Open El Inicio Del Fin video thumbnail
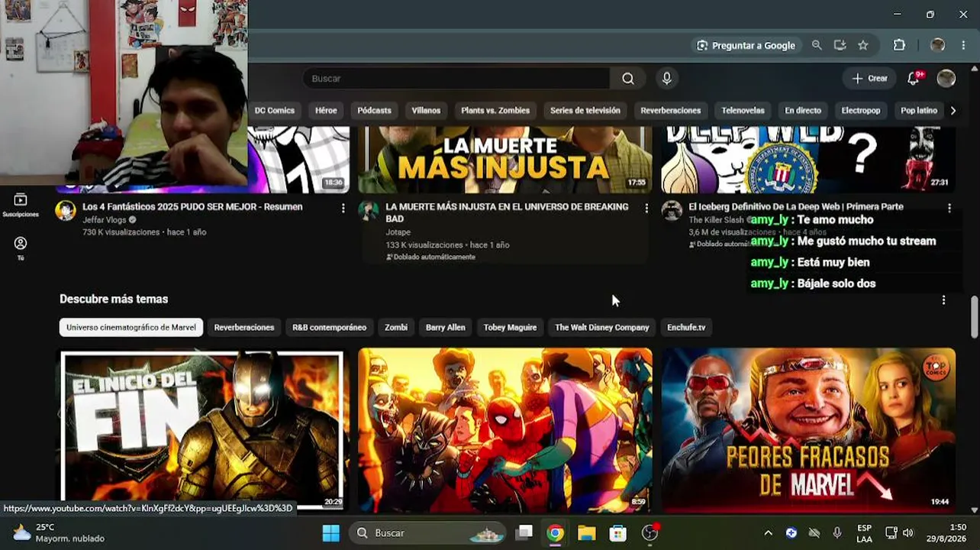 click(x=202, y=431)
